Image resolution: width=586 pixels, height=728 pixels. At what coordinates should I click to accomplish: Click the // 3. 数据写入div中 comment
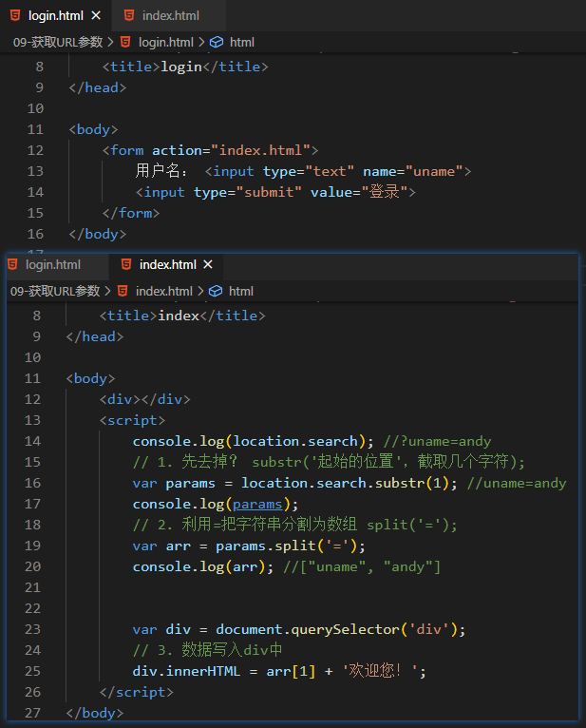pyautogui.click(x=207, y=650)
